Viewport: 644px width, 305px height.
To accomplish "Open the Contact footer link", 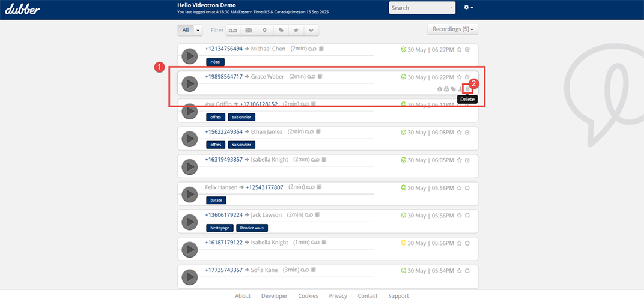I will coord(368,296).
